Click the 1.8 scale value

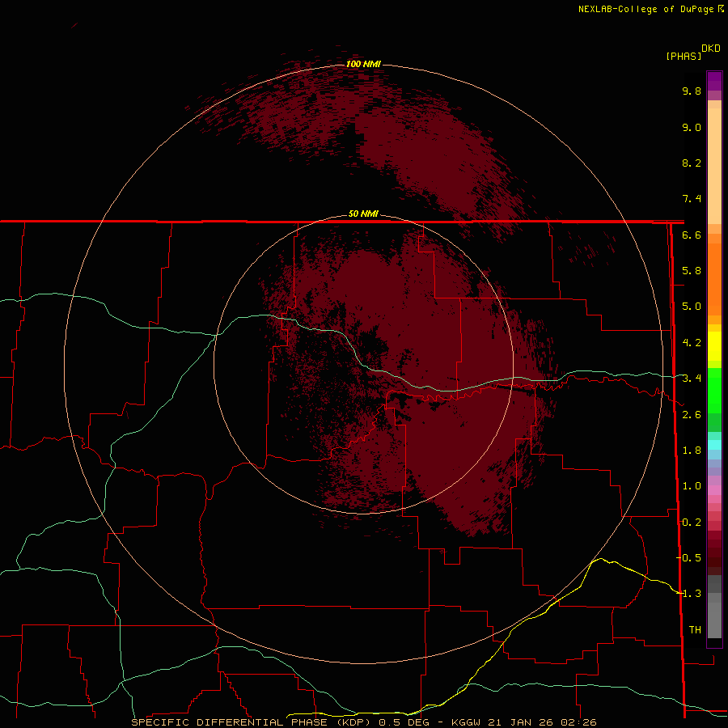[692, 451]
